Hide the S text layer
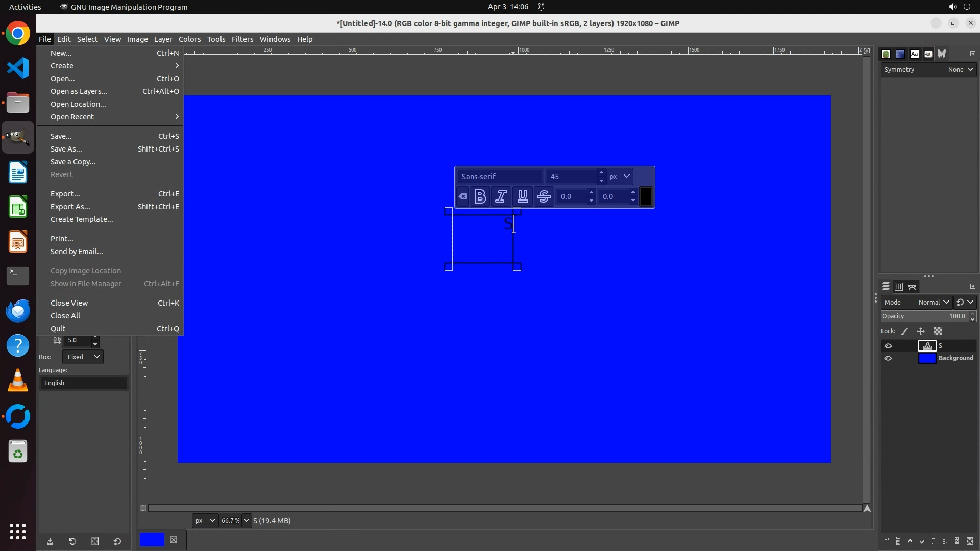The image size is (980, 551). point(888,346)
